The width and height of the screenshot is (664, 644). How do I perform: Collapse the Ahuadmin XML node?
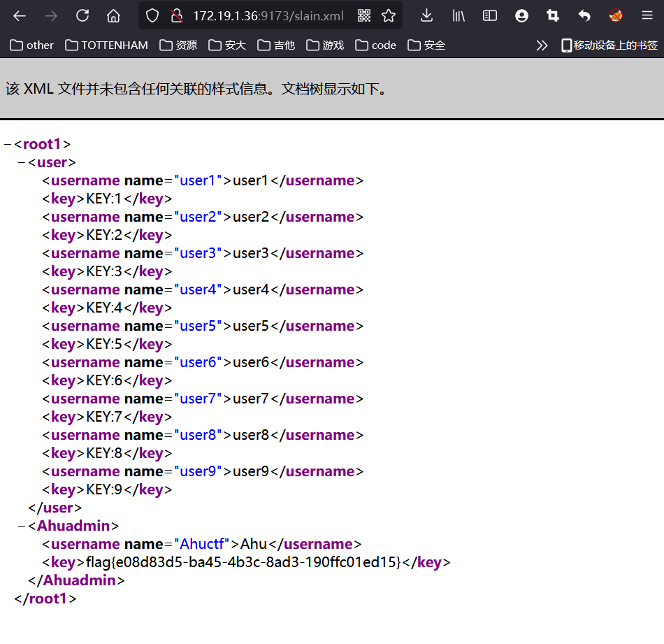[x=22, y=526]
